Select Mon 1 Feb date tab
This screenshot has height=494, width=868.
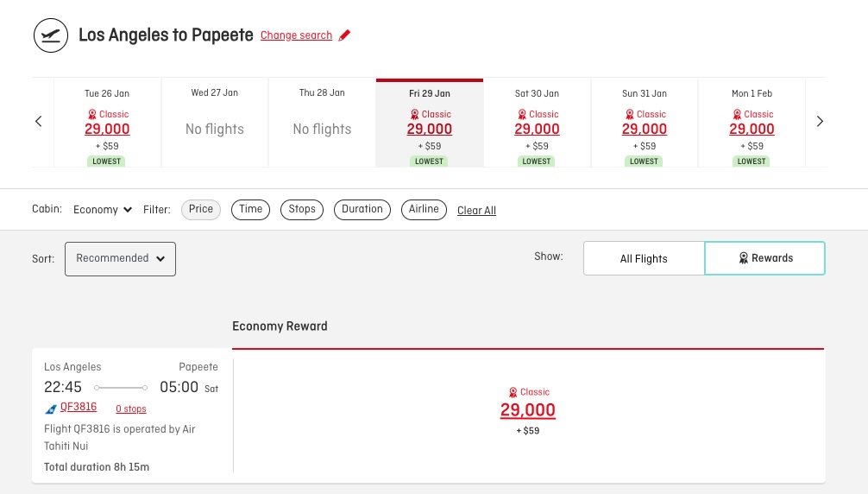click(752, 123)
